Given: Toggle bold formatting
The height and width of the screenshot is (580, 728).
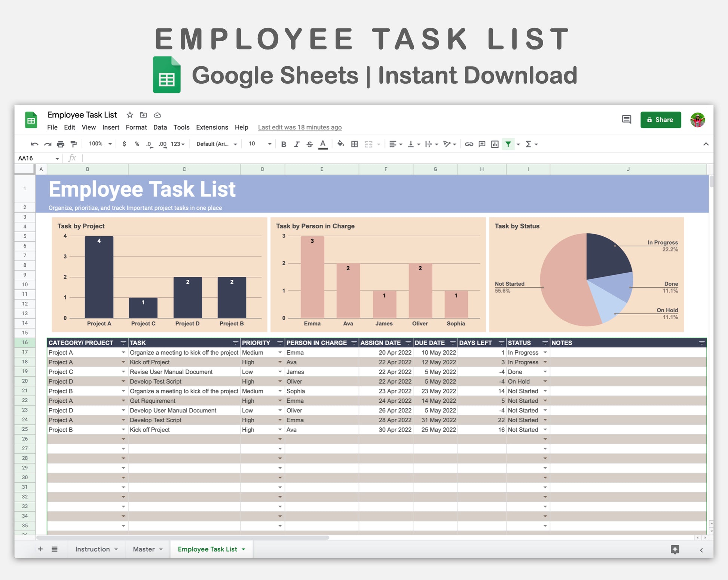Looking at the screenshot, I should point(284,144).
